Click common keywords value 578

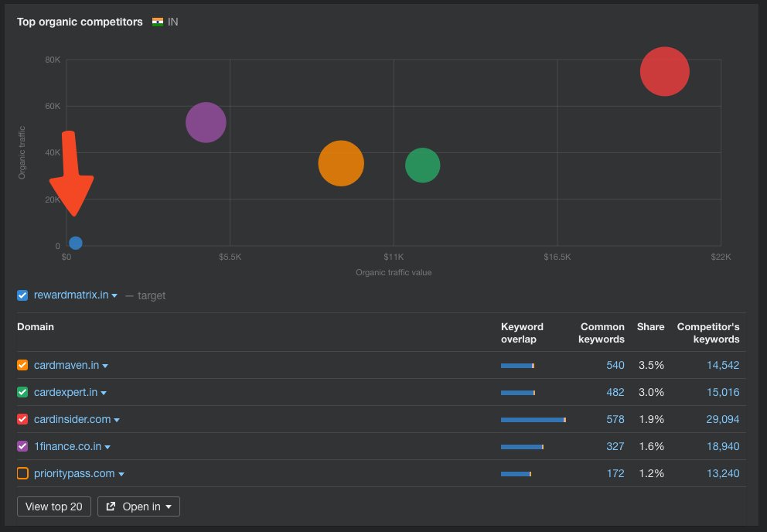[x=615, y=419]
